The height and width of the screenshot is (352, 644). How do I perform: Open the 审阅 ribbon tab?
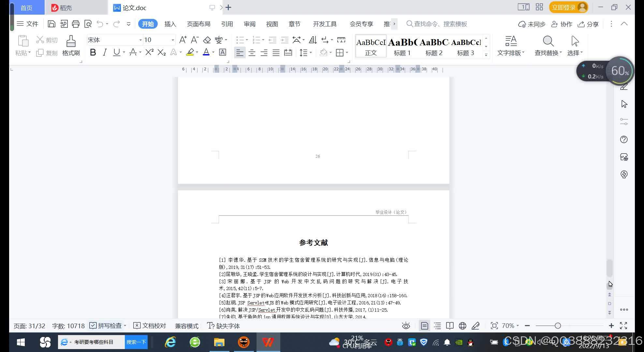(249, 24)
